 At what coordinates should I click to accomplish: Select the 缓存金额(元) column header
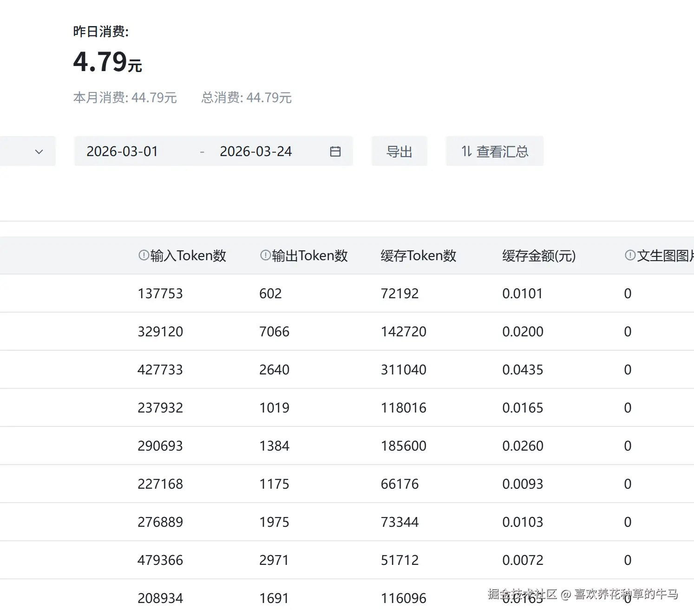click(539, 255)
